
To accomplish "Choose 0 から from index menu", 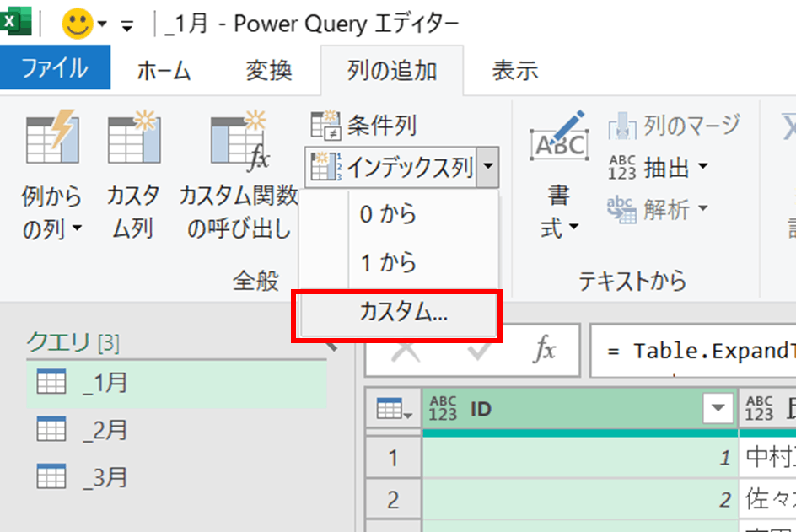I will coord(398,213).
